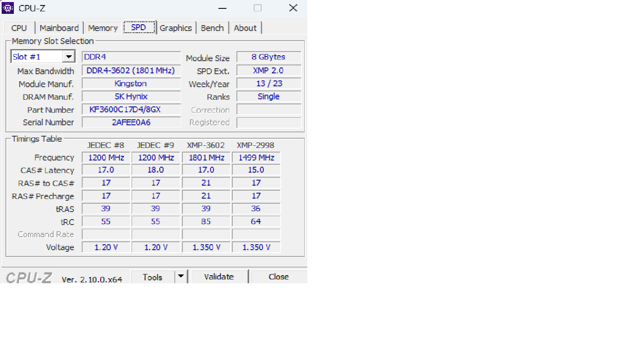Open the Graphics tab
The width and height of the screenshot is (644, 362).
[176, 28]
